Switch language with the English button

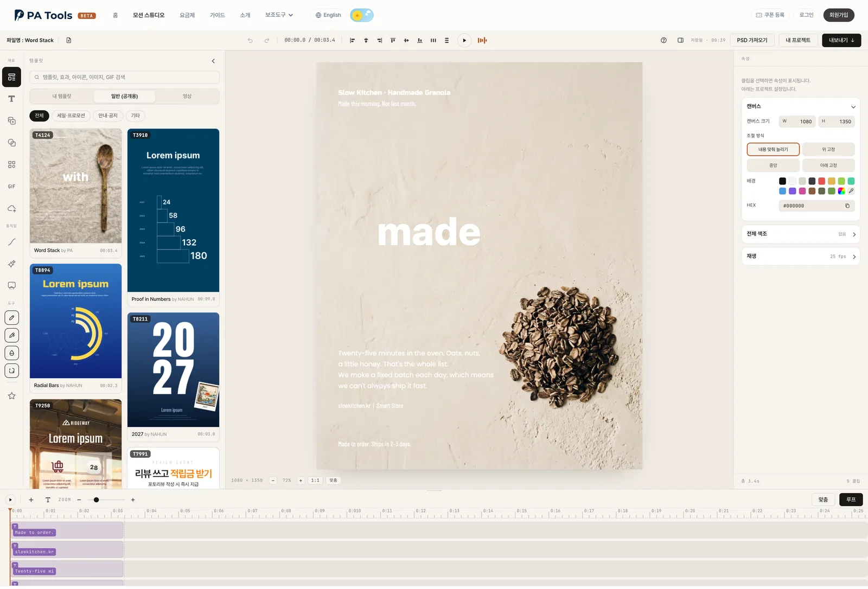pyautogui.click(x=328, y=15)
